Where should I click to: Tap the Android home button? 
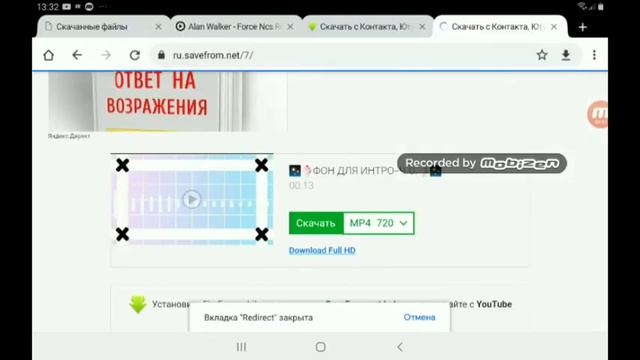(320, 347)
